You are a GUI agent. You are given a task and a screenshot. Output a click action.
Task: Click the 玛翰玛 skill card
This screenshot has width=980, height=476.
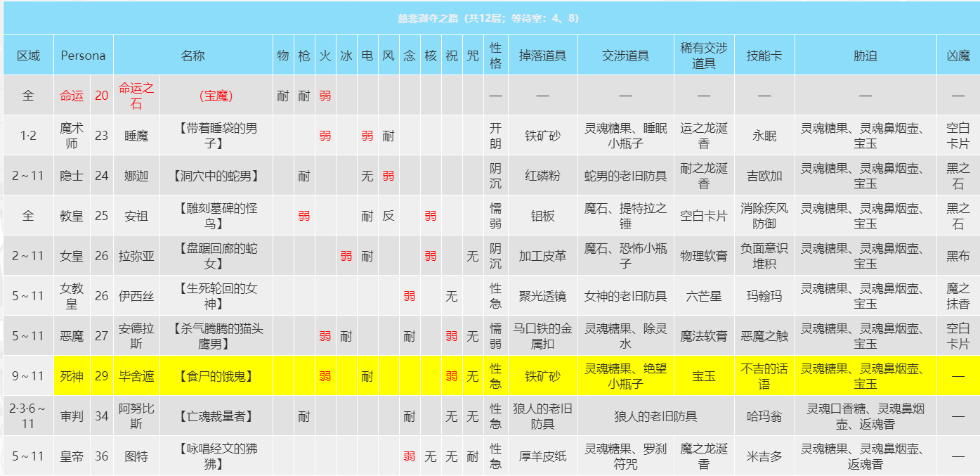click(764, 296)
